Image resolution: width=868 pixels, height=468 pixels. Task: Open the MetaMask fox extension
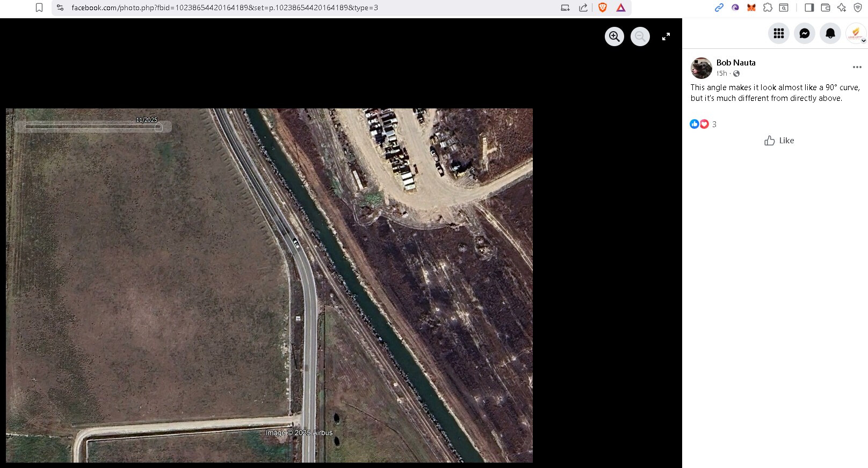(751, 8)
